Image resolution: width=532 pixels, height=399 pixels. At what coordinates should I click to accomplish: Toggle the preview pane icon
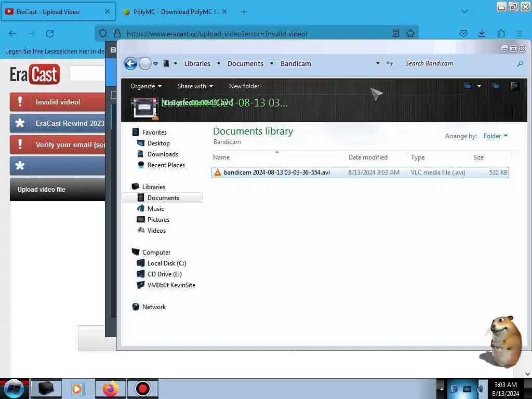click(x=496, y=86)
